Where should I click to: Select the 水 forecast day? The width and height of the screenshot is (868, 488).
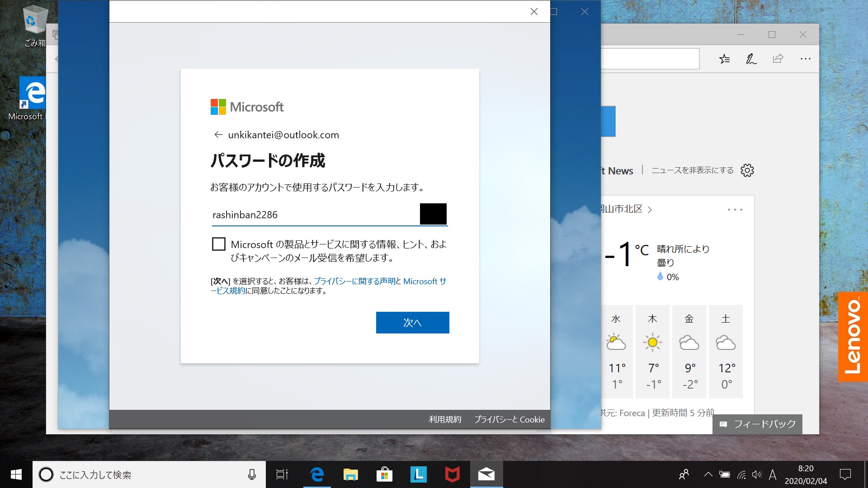tap(616, 352)
